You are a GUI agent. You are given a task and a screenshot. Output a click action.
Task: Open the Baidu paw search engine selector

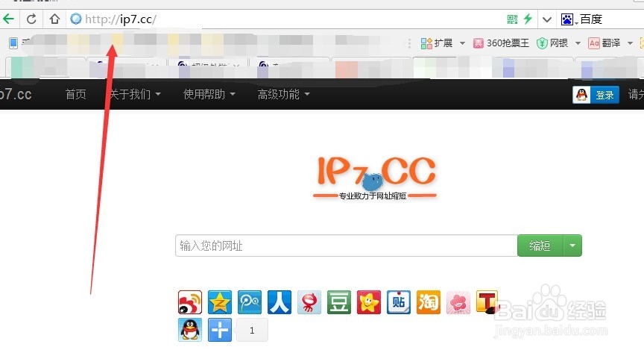coord(569,19)
